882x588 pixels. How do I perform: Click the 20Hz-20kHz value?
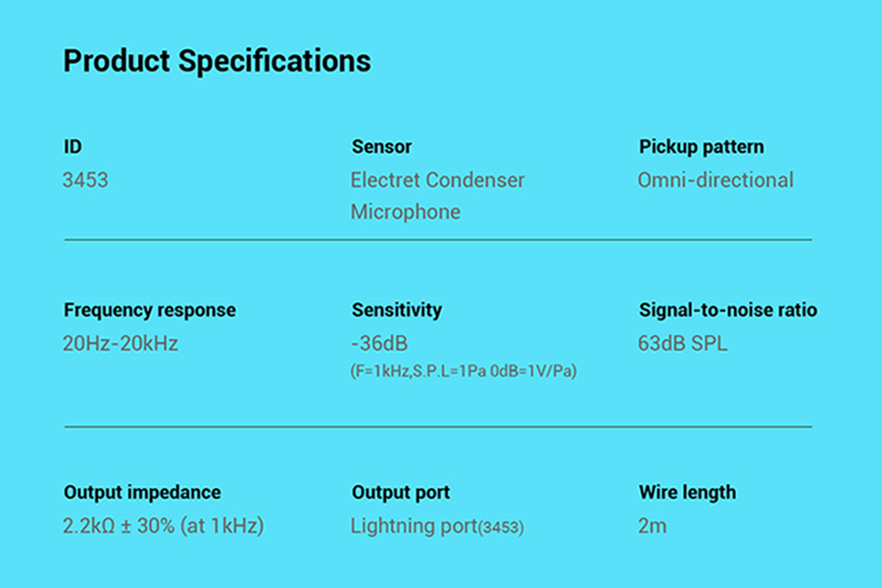click(x=121, y=343)
